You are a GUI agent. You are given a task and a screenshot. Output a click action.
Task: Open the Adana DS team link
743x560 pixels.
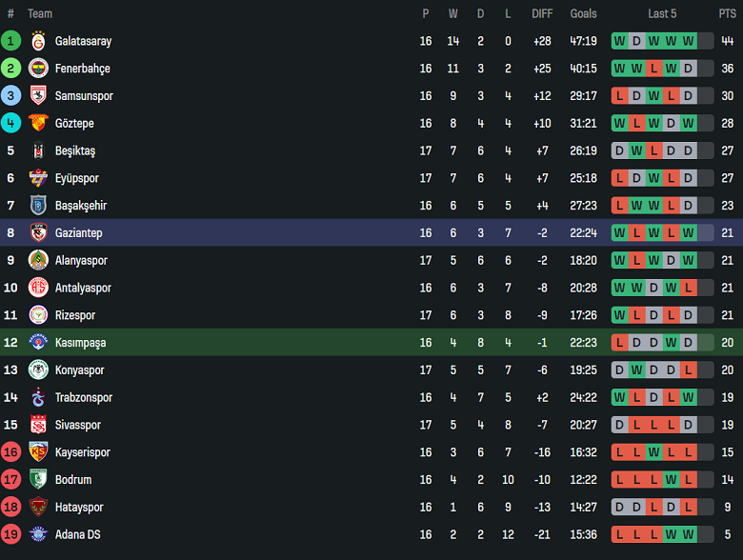(77, 535)
